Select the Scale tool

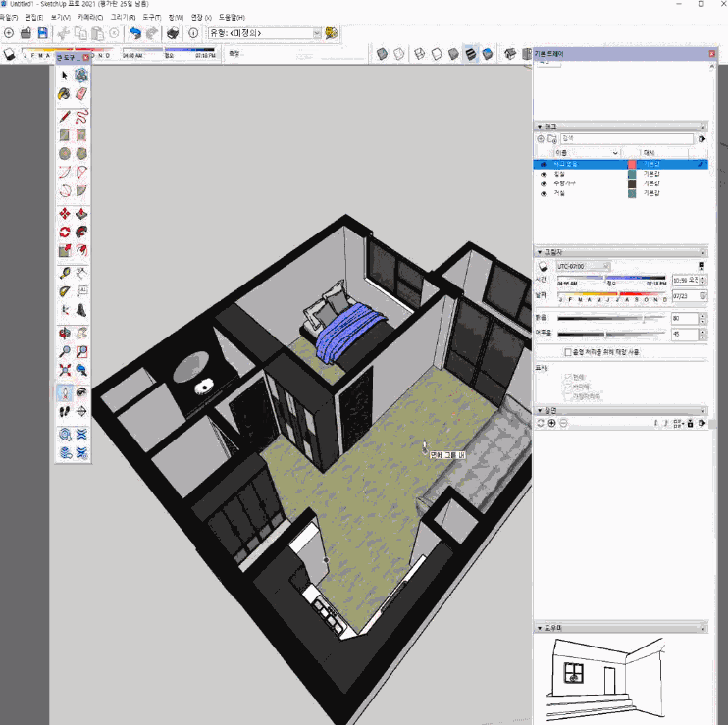(x=65, y=250)
